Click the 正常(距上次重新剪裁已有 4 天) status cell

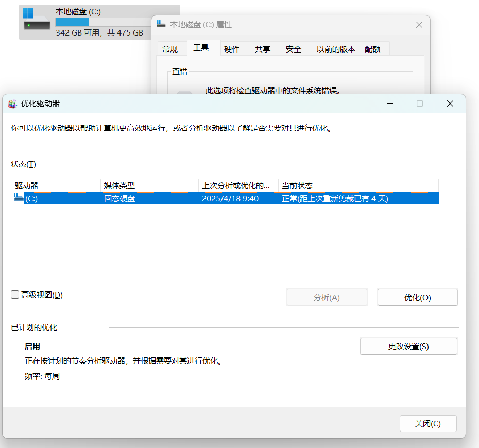pos(335,199)
